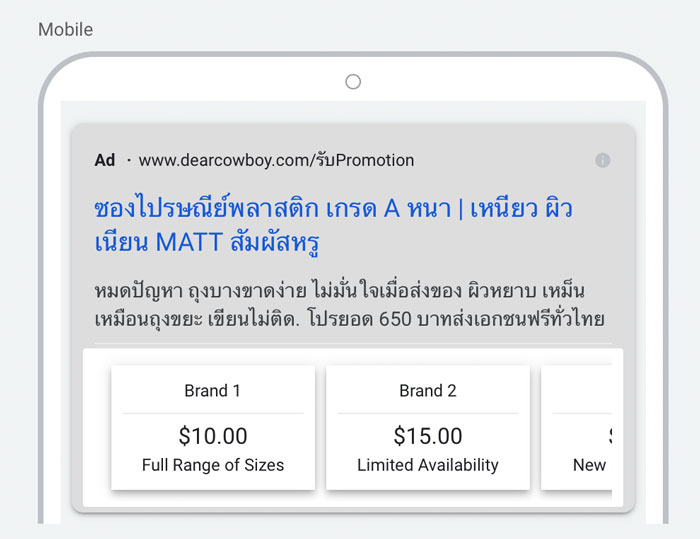Click the New label on the third card
Image resolution: width=700 pixels, height=539 pixels.
click(x=589, y=465)
